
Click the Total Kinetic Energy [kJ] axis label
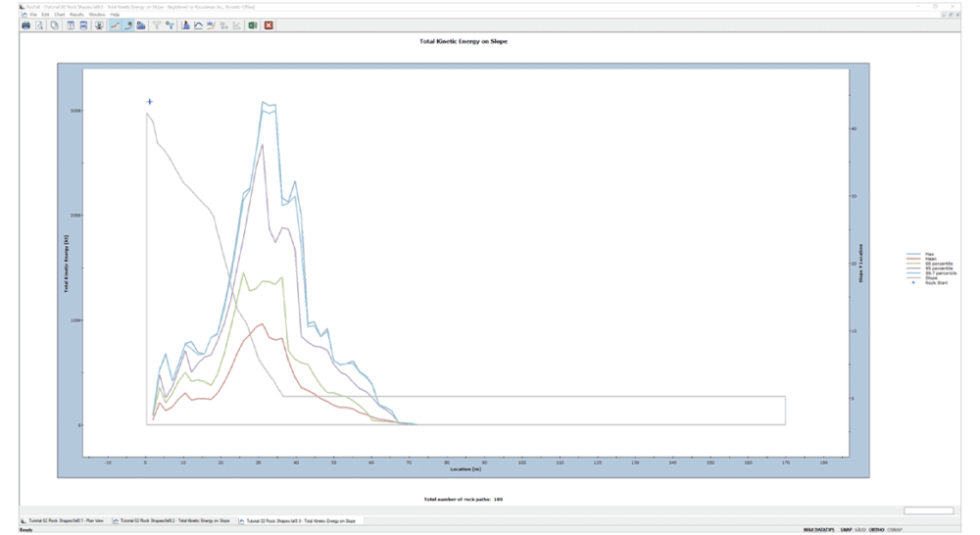pyautogui.click(x=67, y=264)
